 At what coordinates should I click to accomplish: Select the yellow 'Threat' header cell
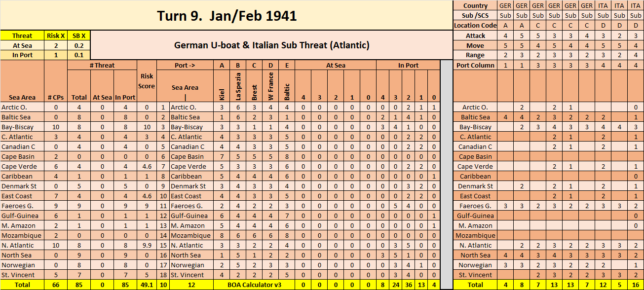tap(22, 36)
